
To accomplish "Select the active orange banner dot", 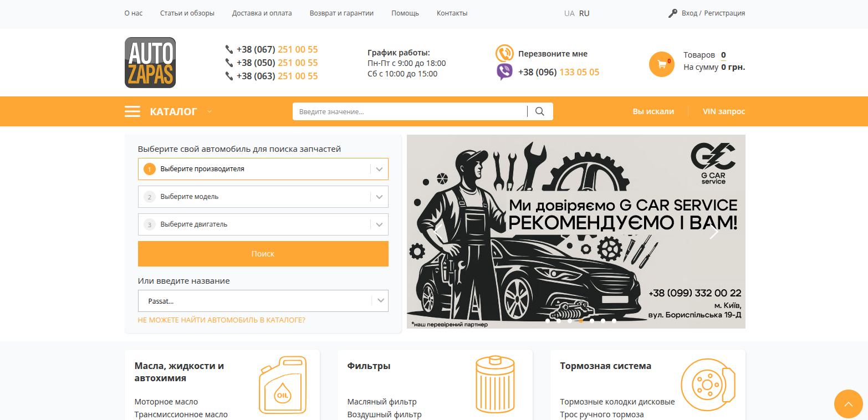I will (581, 320).
